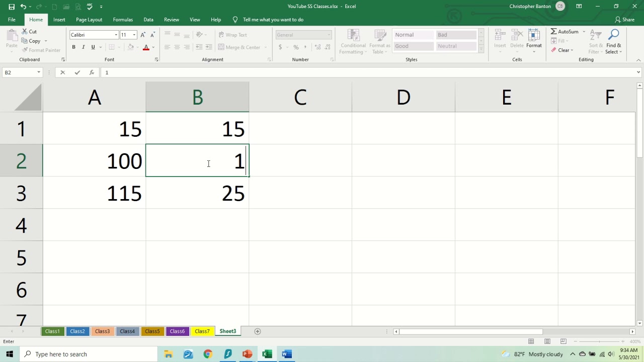Image resolution: width=644 pixels, height=362 pixels.
Task: Cancel the cell entry with the X icon
Action: (x=62, y=72)
